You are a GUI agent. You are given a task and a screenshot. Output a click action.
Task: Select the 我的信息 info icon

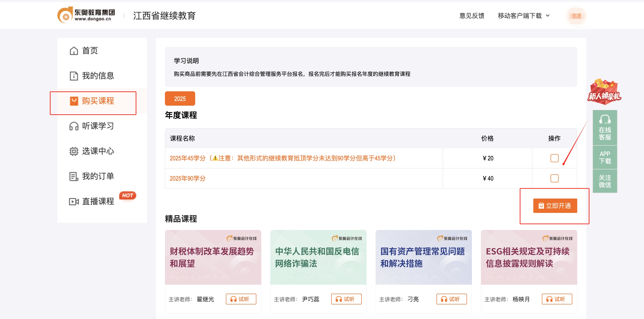pos(73,76)
